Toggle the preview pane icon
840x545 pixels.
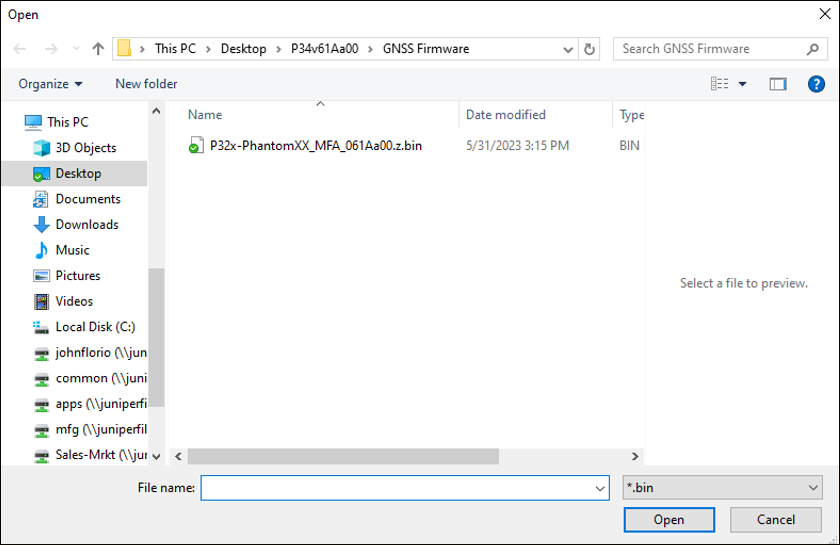[778, 84]
